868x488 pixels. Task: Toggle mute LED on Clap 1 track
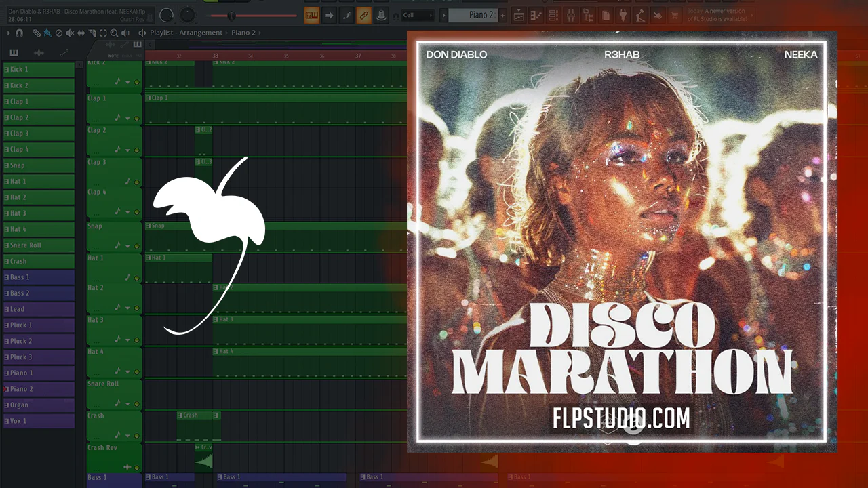[136, 118]
